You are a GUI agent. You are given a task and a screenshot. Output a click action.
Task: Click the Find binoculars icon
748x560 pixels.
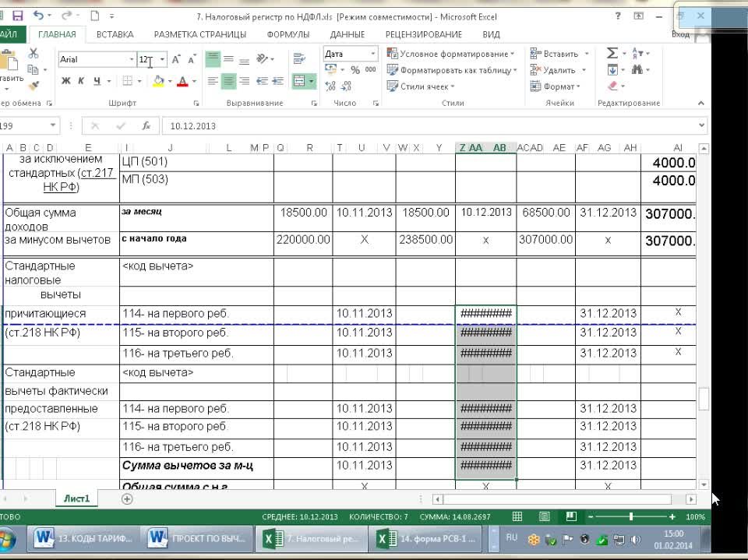point(637,70)
